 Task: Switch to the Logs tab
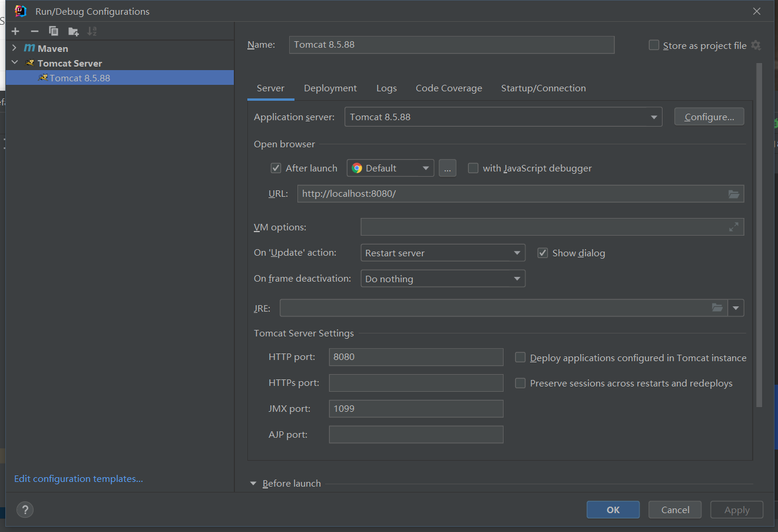[386, 88]
